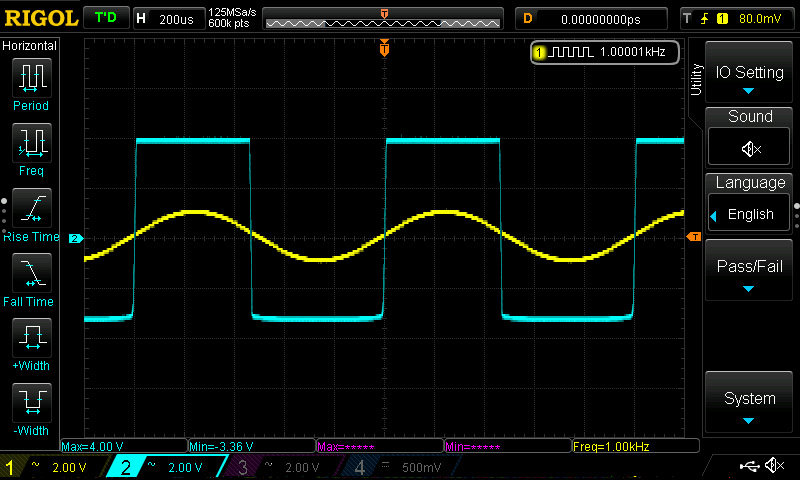Click the orange trigger level marker on right edge
This screenshot has width=800, height=480.
pyautogui.click(x=694, y=237)
